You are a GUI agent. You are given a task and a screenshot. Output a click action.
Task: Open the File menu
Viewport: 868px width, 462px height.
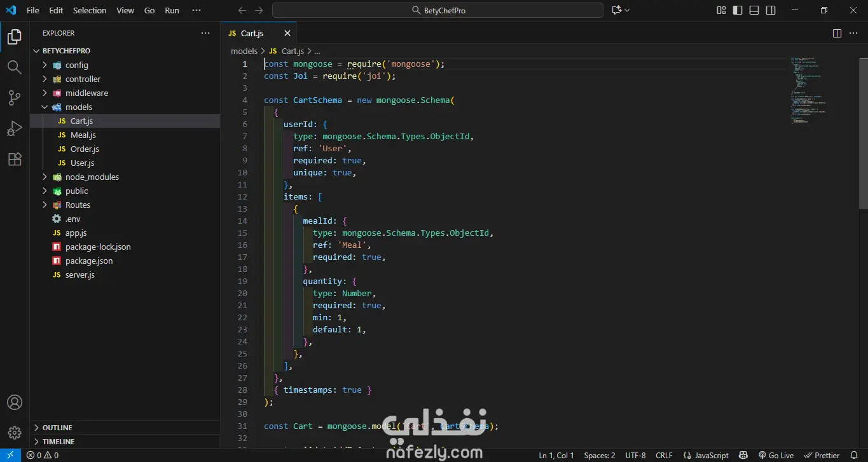[x=33, y=10]
